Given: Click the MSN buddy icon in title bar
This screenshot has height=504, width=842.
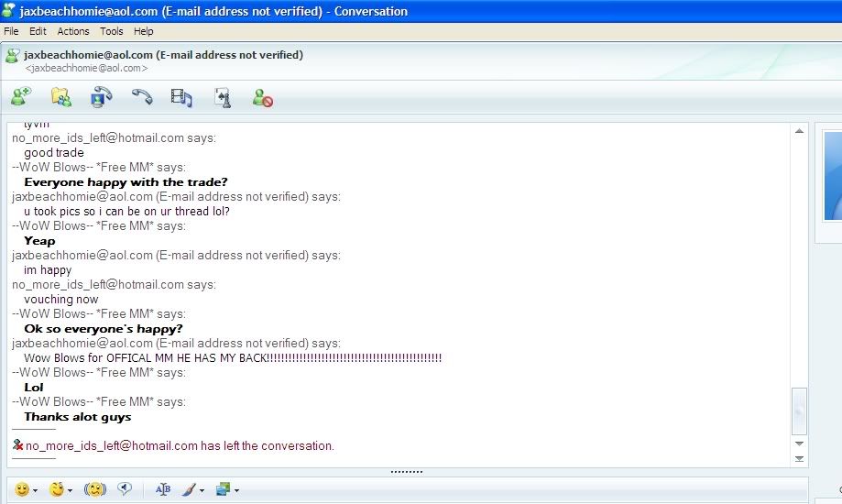Looking at the screenshot, I should pos(8,10).
